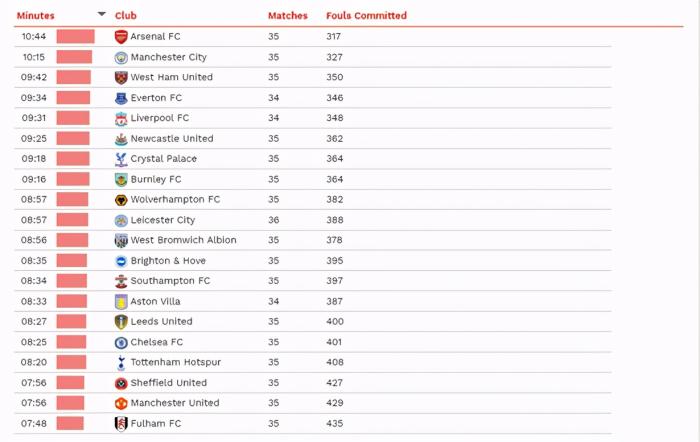The image size is (700, 442).
Task: Click Leicester City's matches value 36
Action: [274, 220]
